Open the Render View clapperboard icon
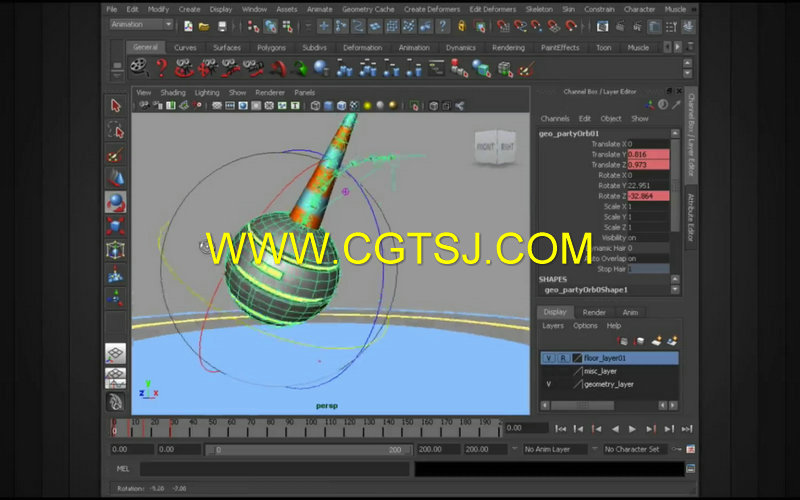 [x=603, y=26]
